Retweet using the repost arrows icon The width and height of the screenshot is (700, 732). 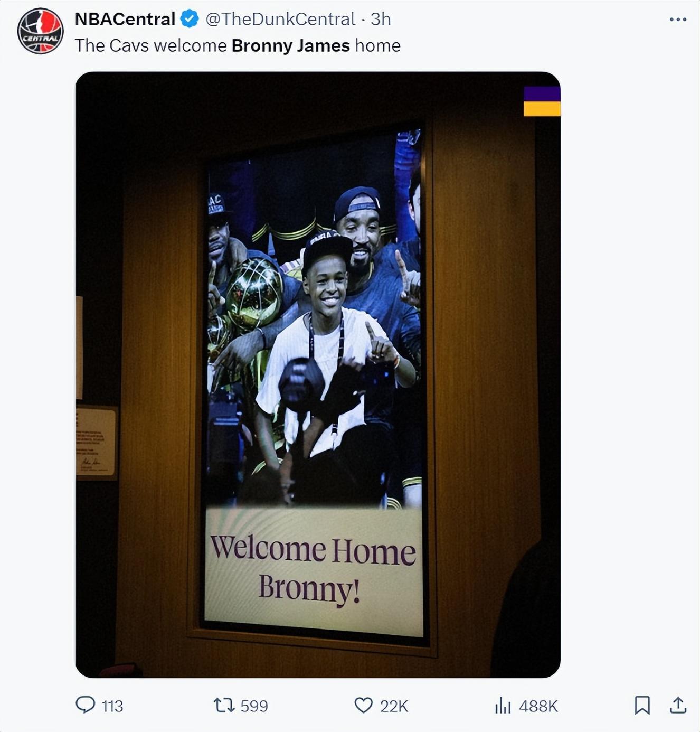[224, 705]
